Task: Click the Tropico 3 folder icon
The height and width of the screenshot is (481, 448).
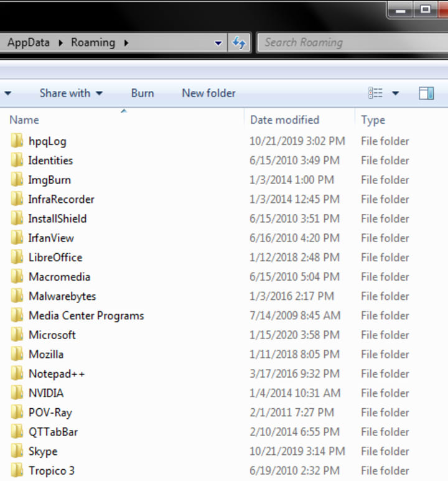Action: [17, 470]
